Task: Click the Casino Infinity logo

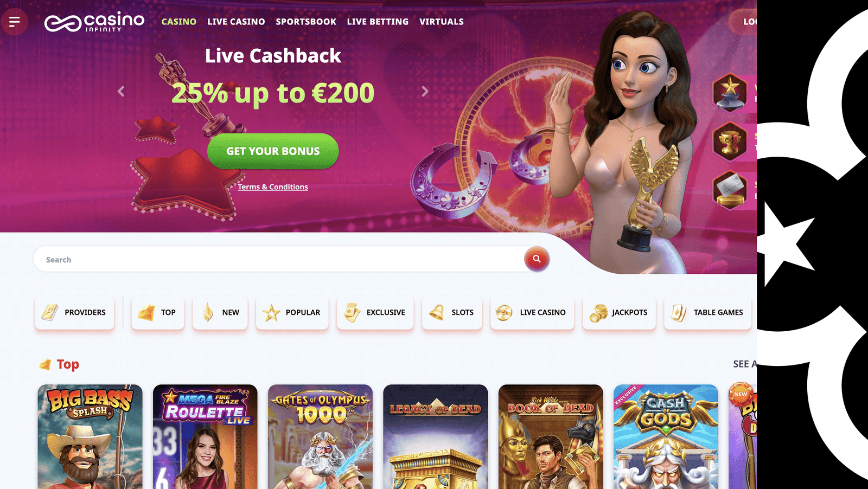Action: point(94,22)
